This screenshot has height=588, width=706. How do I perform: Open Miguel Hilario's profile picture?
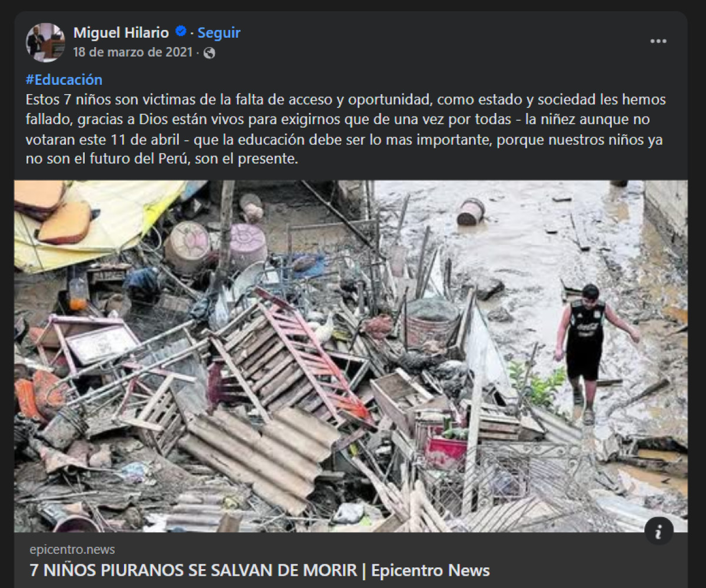(x=45, y=42)
